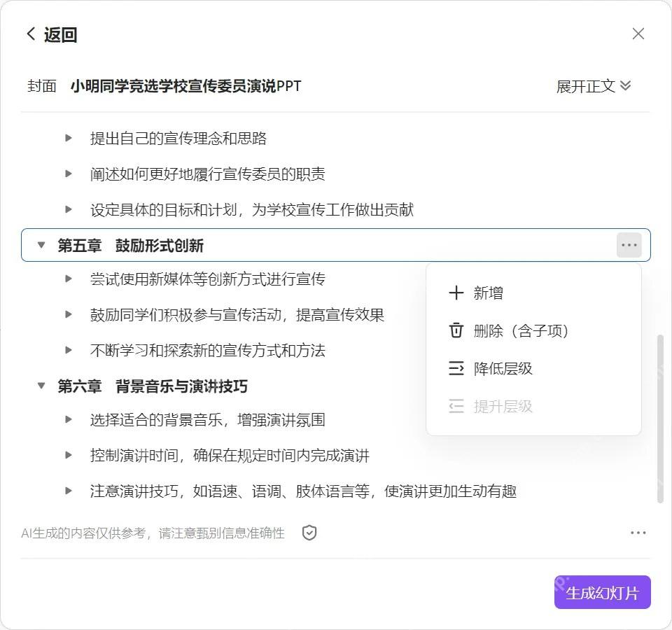Expand the 阐述如何更好地履行宣传委员的职责 item
Viewport: 672px width, 630px height.
[x=68, y=174]
